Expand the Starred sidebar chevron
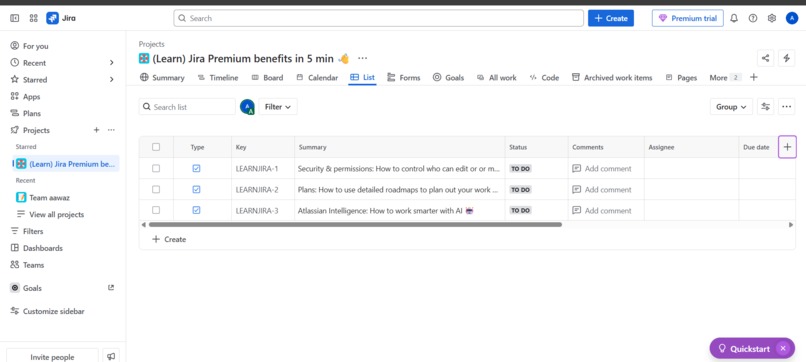Screen dimensions: 806x362 tap(111, 80)
